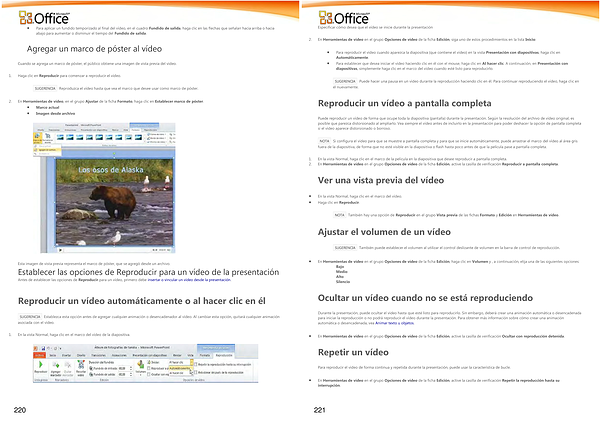The width and height of the screenshot is (600, 424).
Task: Select Automáticamente from the Iniciar list
Action: pos(180,368)
